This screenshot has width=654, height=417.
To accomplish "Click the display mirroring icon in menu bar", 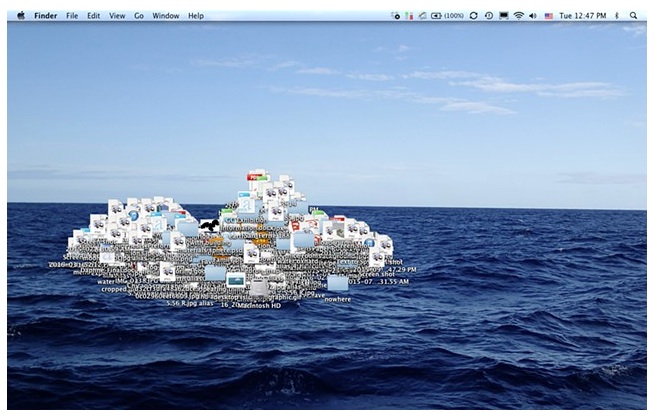I will 503,16.
